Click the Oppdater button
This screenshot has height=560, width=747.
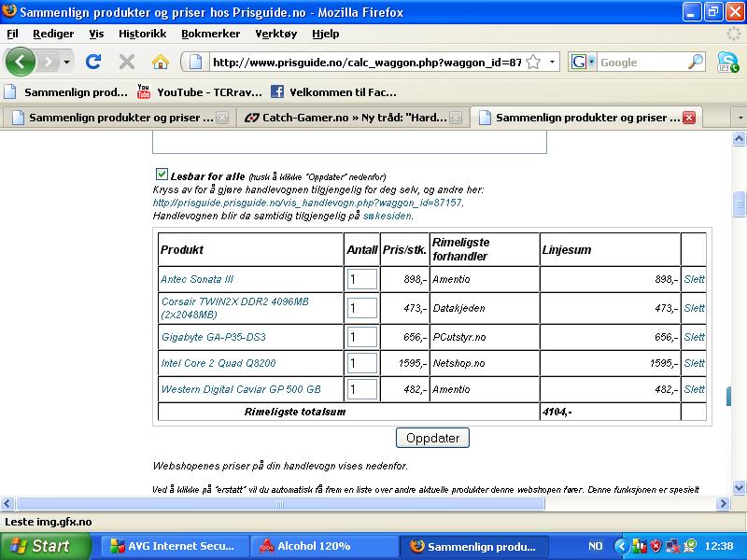coord(432,438)
